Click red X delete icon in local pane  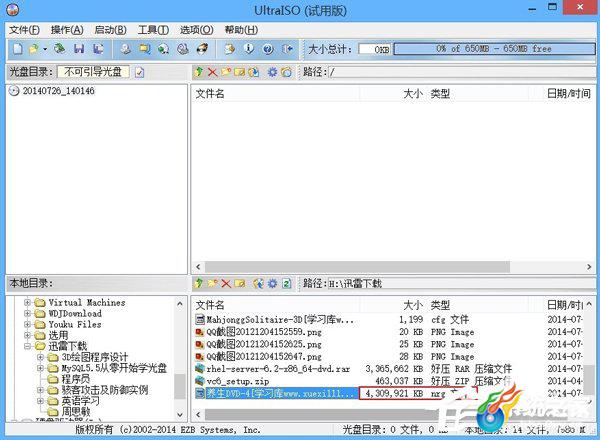click(x=226, y=283)
